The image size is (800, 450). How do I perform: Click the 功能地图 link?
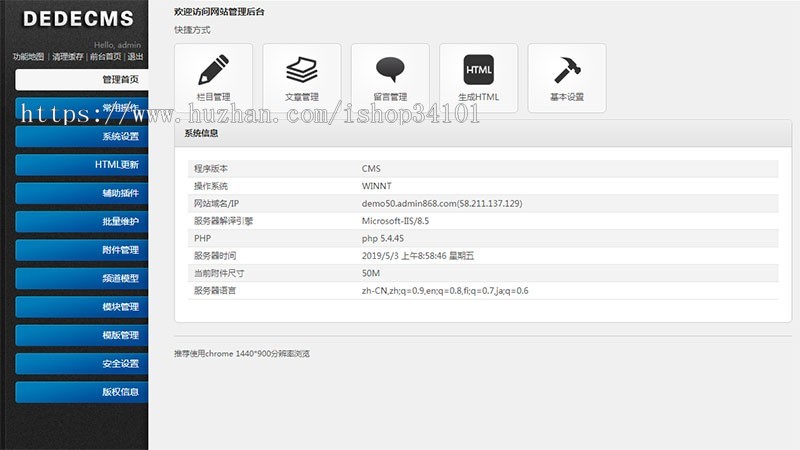tap(28, 57)
